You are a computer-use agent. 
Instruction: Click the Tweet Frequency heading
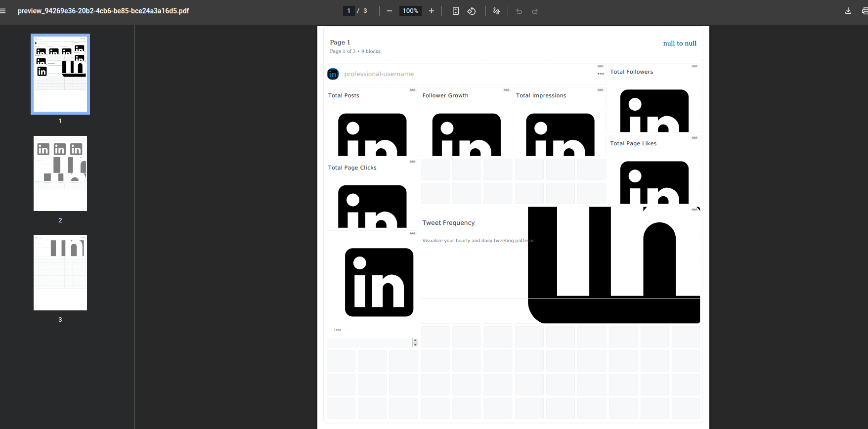448,223
